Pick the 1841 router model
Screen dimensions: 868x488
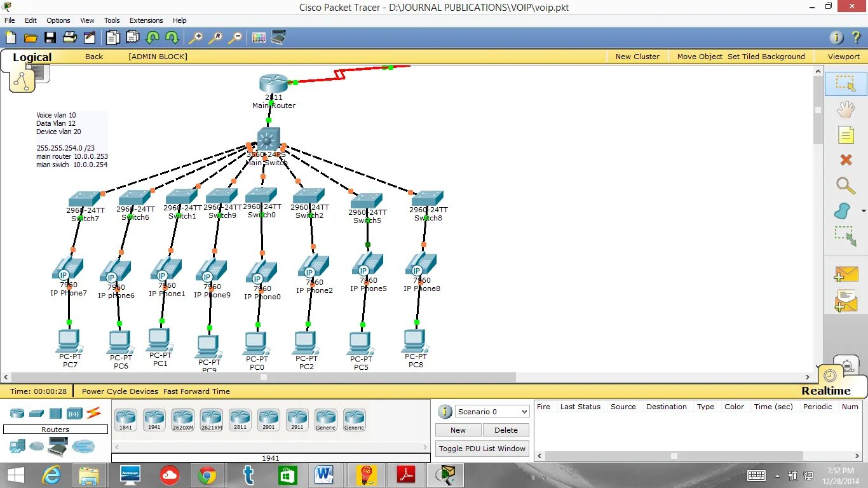pyautogui.click(x=126, y=420)
